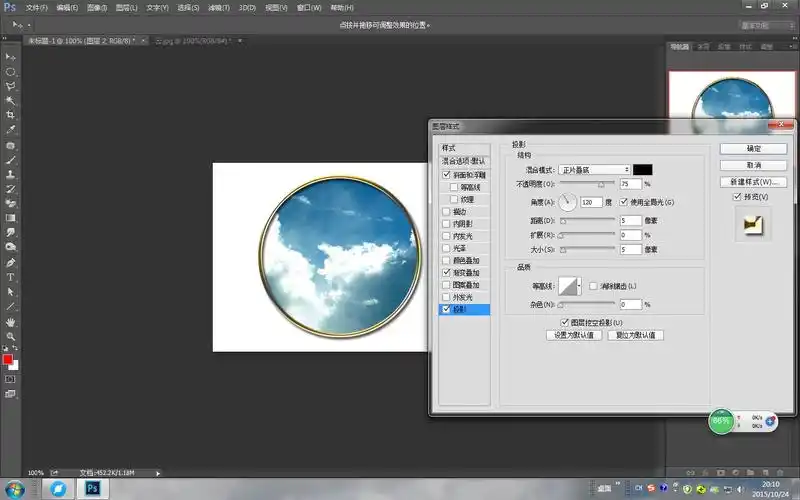800x500 pixels.
Task: Select the Crop tool in the toolbar
Action: tap(11, 115)
